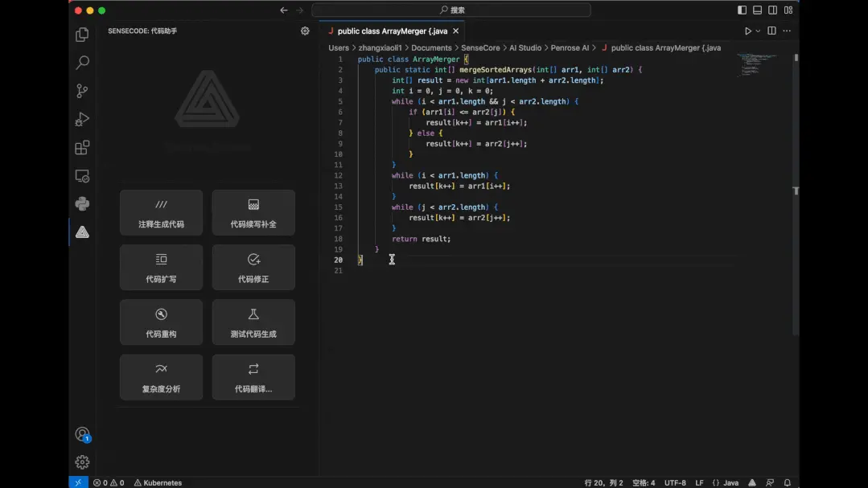The image size is (868, 488).
Task: Open the Explorer view in activity bar
Action: 82,35
